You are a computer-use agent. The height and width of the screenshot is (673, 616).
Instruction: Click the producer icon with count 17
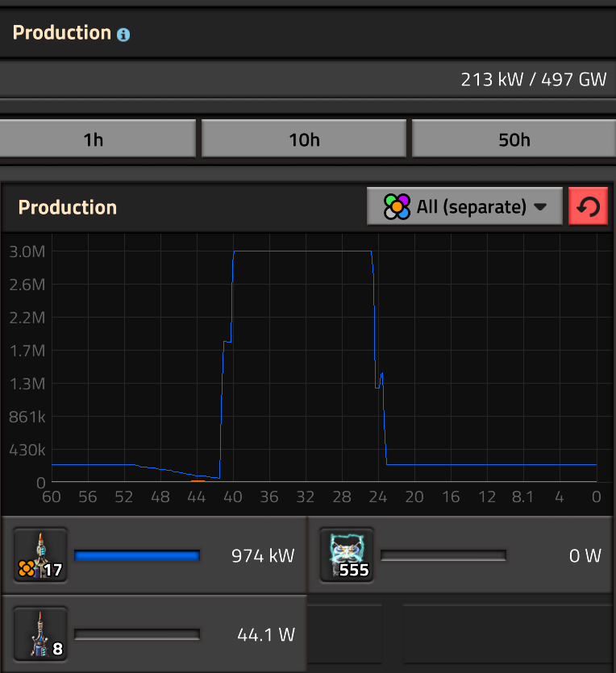pyautogui.click(x=40, y=555)
